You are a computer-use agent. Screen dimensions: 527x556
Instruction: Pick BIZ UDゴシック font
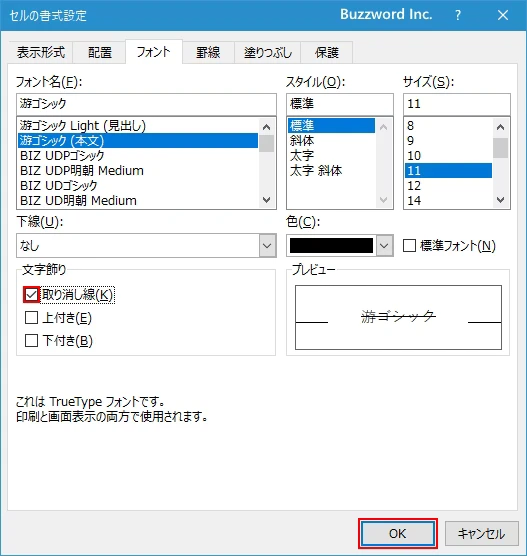[x=138, y=185]
